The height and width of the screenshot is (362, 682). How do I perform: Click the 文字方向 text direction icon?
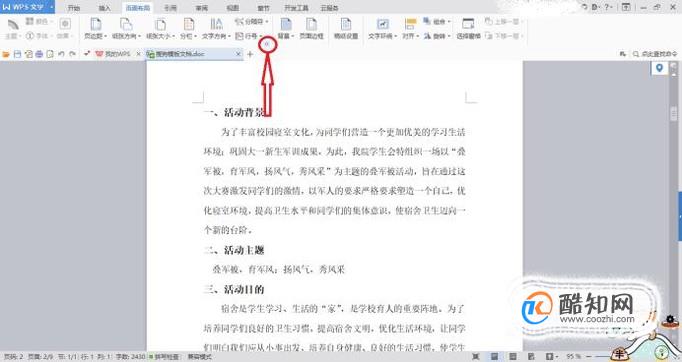(216, 24)
